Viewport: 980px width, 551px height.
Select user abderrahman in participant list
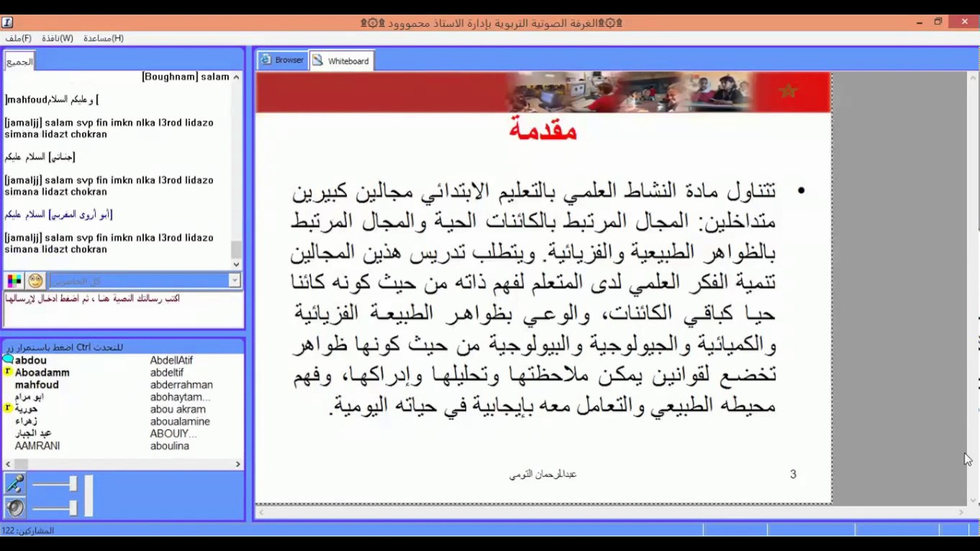click(181, 384)
